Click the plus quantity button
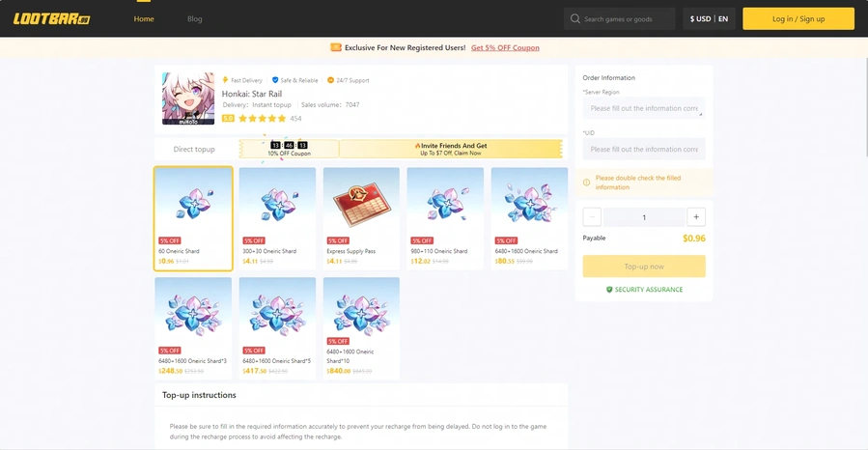868x450 pixels. pos(696,217)
